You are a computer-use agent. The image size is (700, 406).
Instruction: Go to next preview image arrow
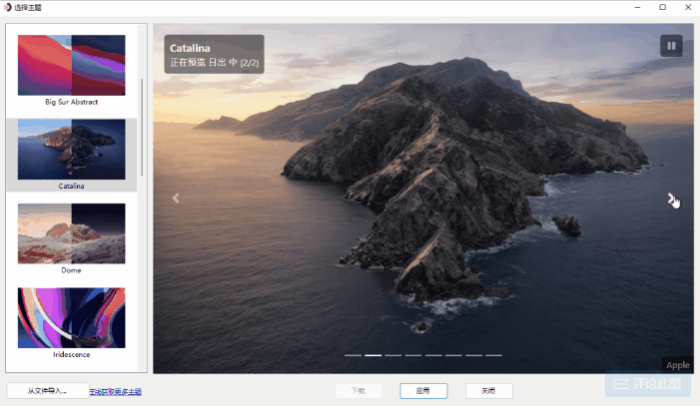pos(672,198)
